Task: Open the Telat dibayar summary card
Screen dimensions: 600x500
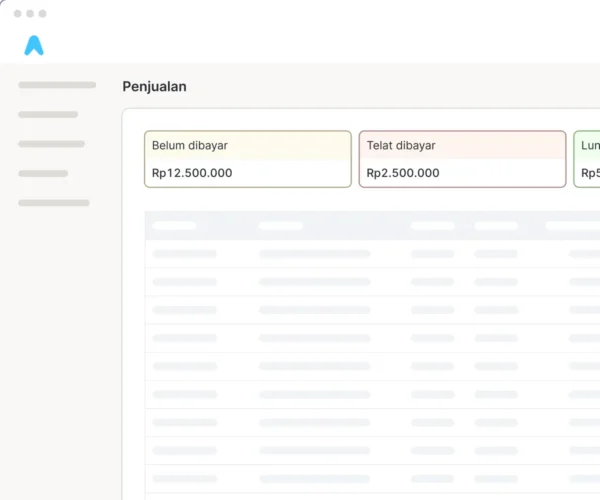Action: click(462, 159)
